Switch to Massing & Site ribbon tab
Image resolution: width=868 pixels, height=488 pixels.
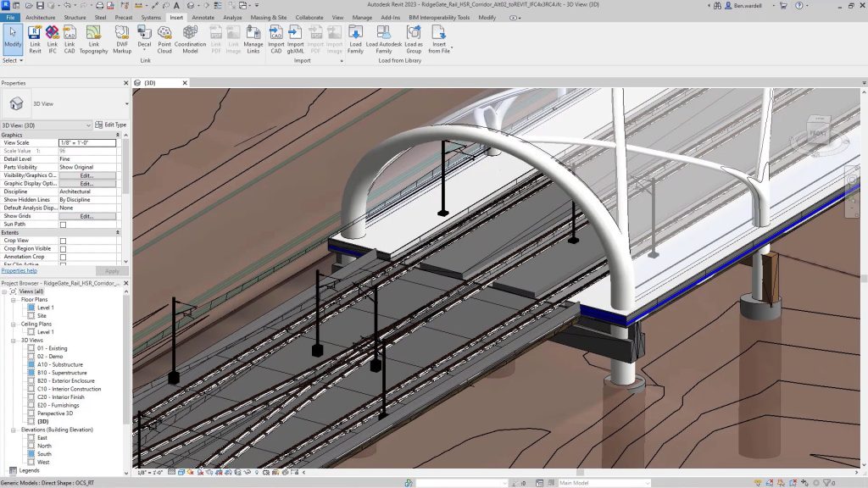click(x=269, y=18)
